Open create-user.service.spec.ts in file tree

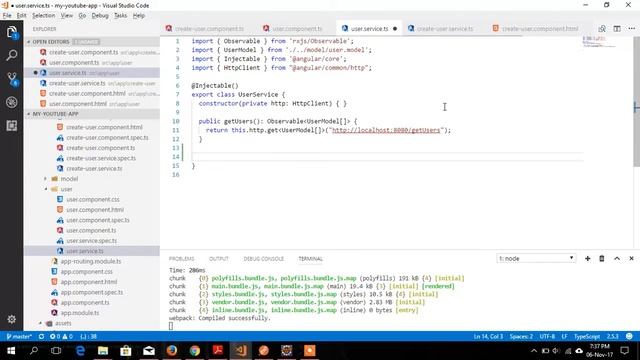(101, 158)
